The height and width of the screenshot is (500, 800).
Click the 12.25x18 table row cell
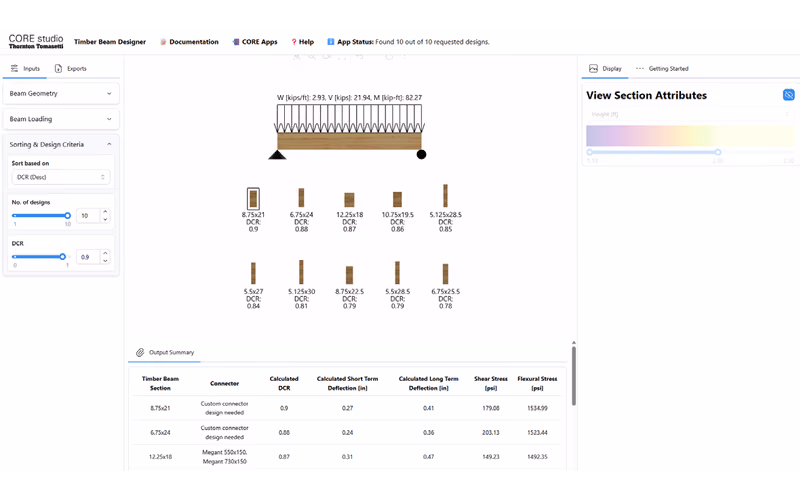160,457
